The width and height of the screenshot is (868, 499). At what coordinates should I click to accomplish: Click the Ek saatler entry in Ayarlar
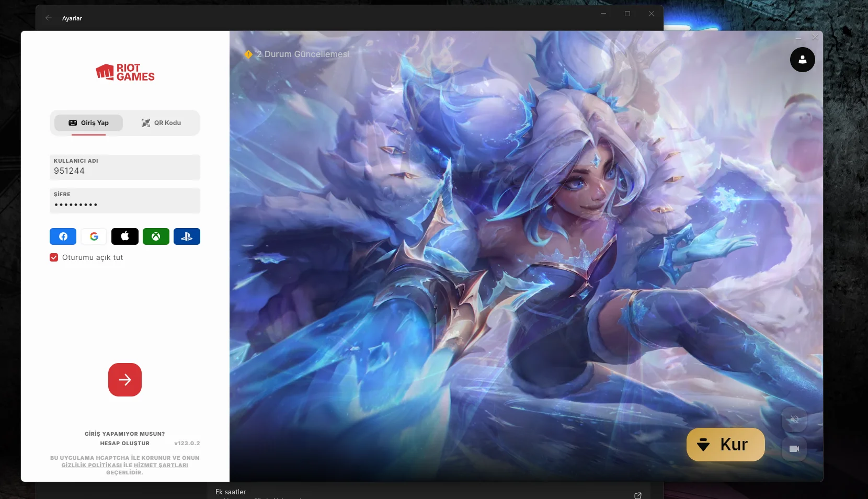(x=231, y=492)
